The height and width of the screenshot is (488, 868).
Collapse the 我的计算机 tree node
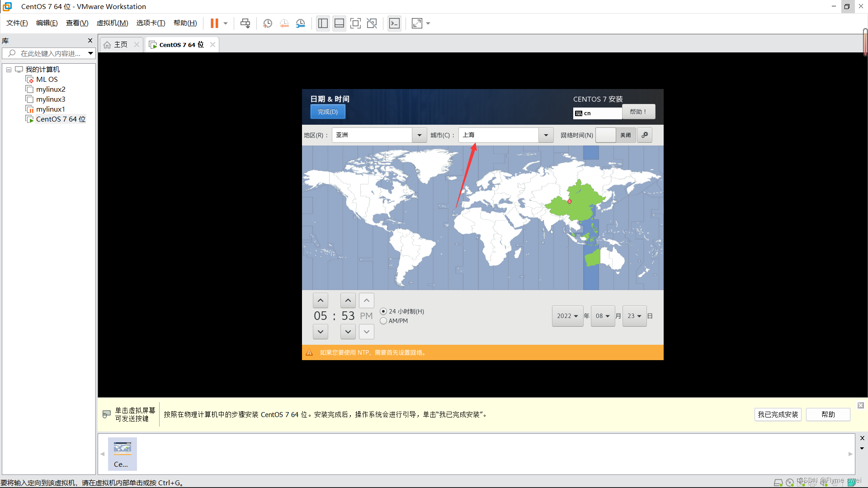pos(9,70)
